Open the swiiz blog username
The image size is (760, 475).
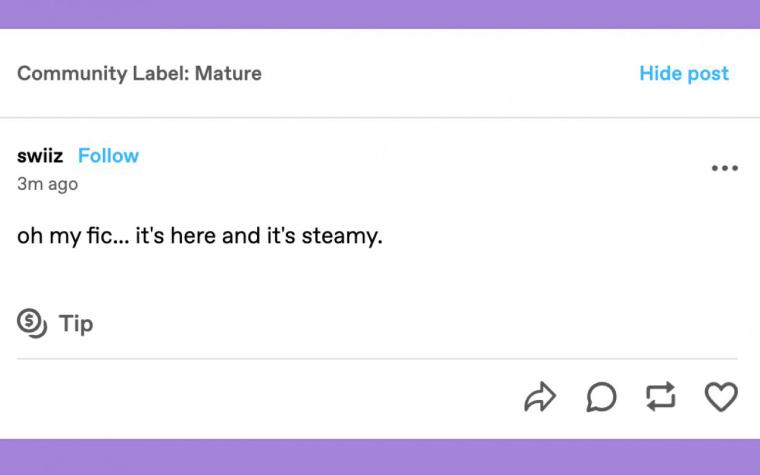(x=40, y=156)
